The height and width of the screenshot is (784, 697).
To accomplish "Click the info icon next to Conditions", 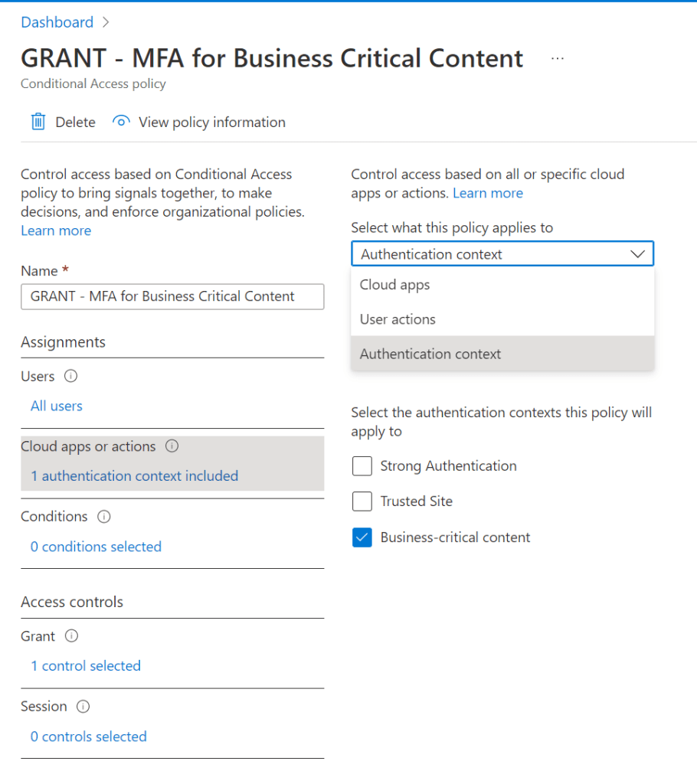I will click(104, 517).
